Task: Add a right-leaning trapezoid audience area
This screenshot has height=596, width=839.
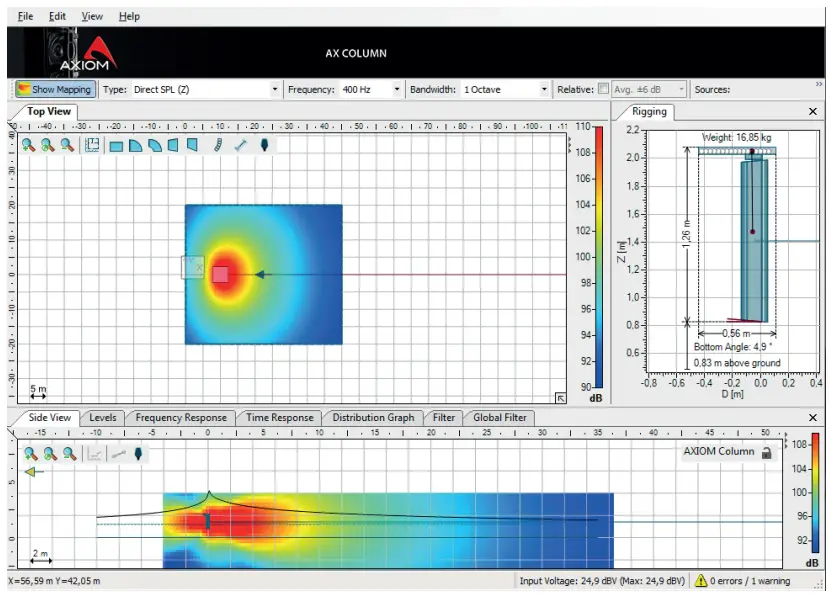Action: (x=192, y=145)
